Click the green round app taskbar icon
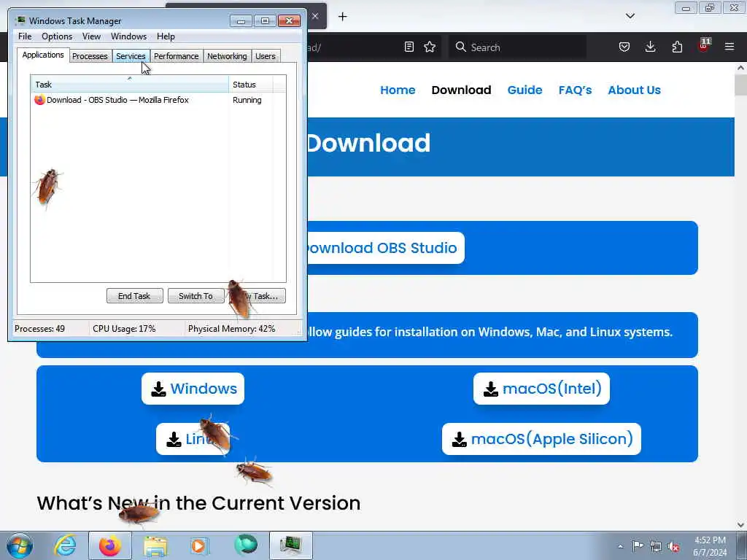This screenshot has width=747, height=560. (246, 545)
